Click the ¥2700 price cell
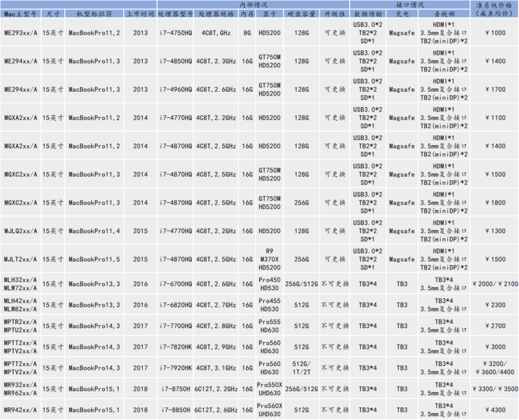 [x=494, y=326]
